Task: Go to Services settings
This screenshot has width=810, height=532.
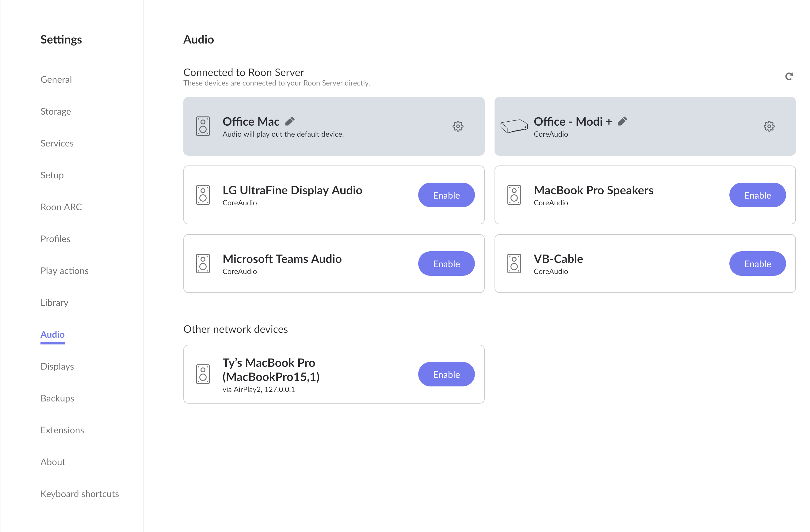Action: pyautogui.click(x=57, y=143)
